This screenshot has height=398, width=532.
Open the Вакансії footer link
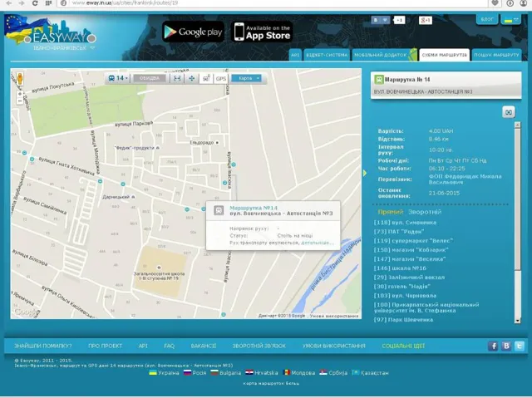coord(203,346)
